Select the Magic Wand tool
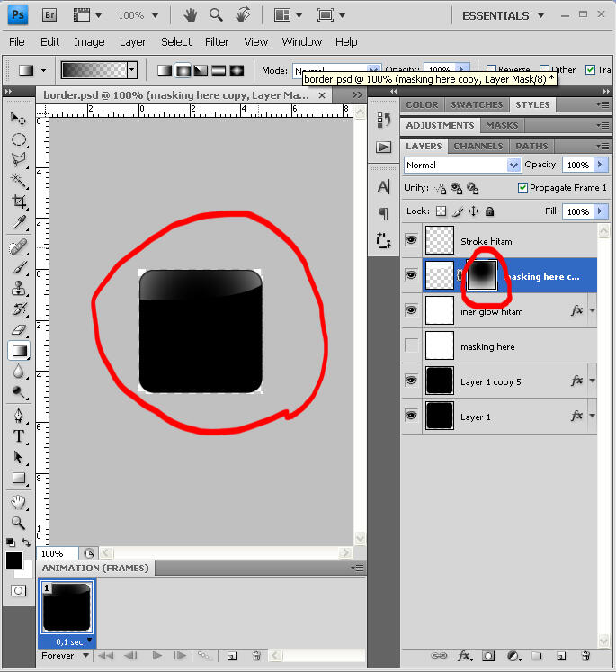This screenshot has height=672, width=616. [18, 181]
